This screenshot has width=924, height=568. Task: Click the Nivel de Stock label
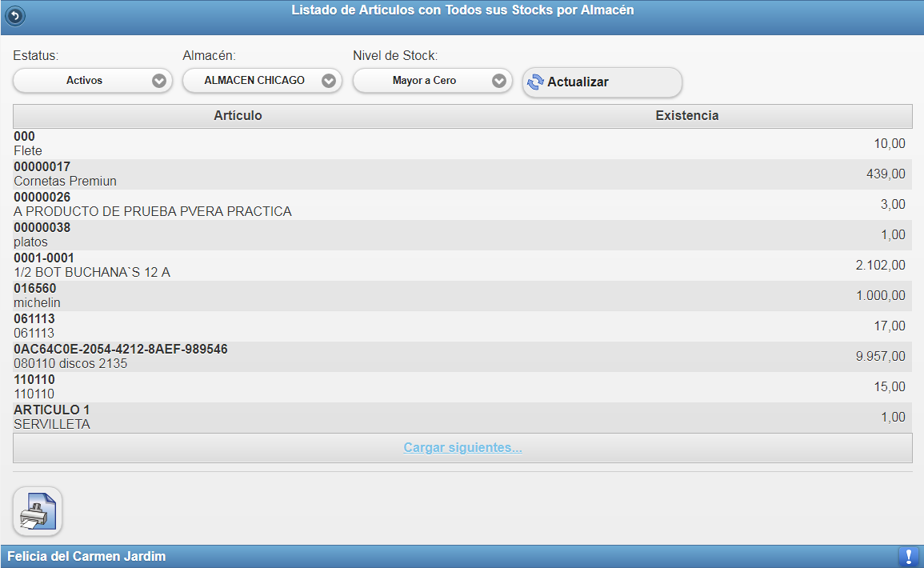click(395, 55)
